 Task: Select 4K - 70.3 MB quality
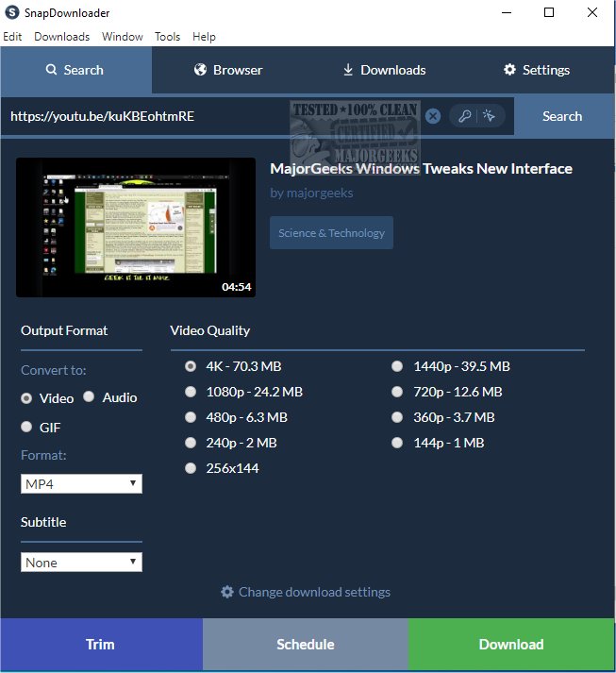(x=191, y=366)
